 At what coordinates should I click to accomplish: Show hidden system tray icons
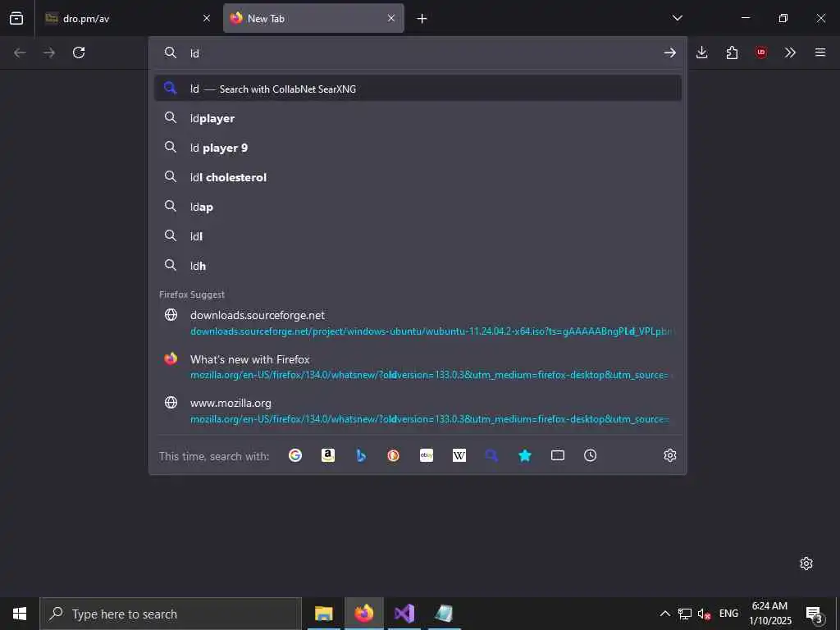pos(664,614)
